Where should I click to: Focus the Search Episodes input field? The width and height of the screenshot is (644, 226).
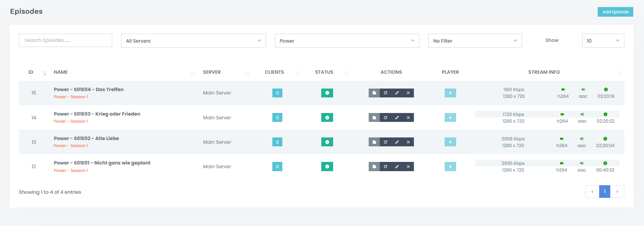pos(66,40)
